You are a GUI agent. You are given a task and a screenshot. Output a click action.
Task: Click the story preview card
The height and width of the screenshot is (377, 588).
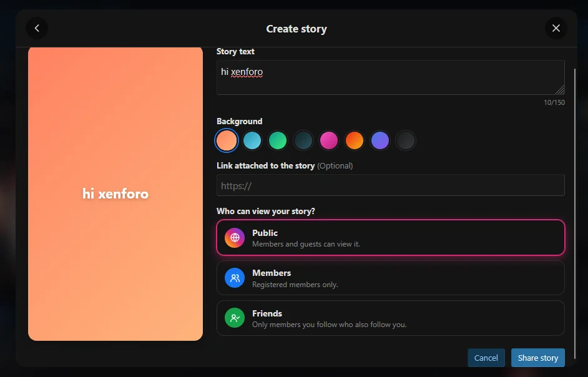(x=115, y=194)
